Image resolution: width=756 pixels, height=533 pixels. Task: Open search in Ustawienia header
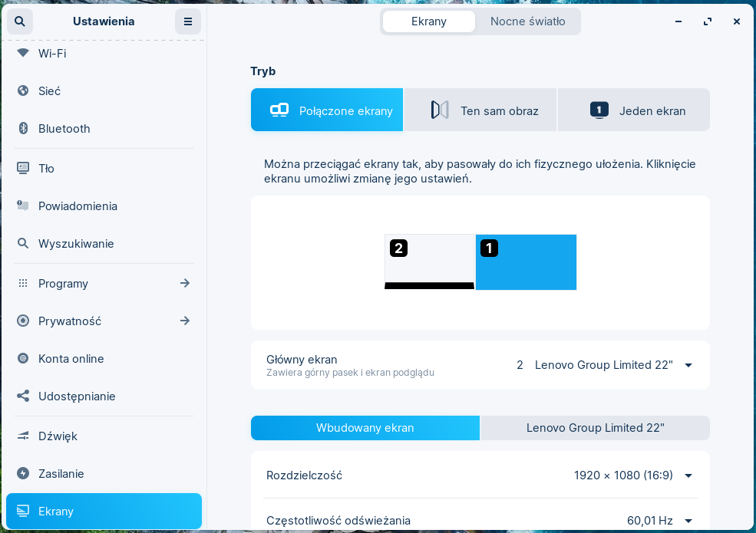20,21
